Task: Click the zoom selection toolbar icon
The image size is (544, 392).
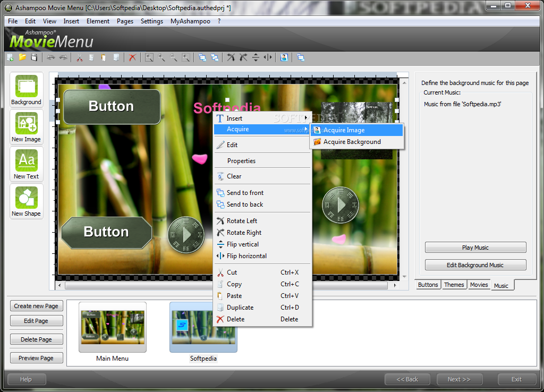Action: 186,57
